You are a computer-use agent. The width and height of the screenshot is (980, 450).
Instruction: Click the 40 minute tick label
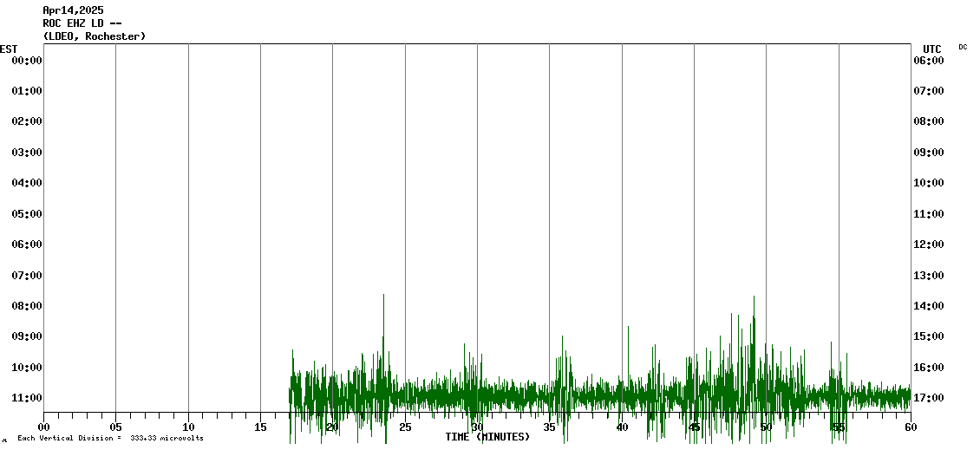coord(622,427)
